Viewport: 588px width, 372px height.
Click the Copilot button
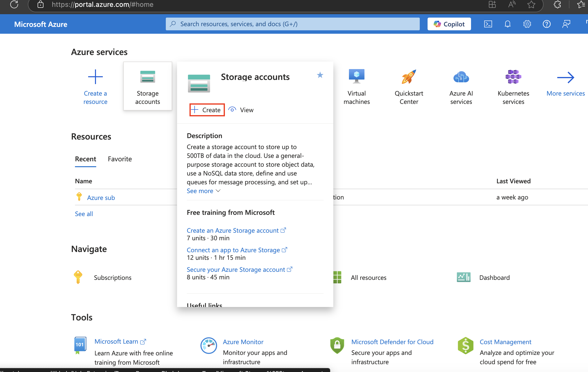click(449, 24)
